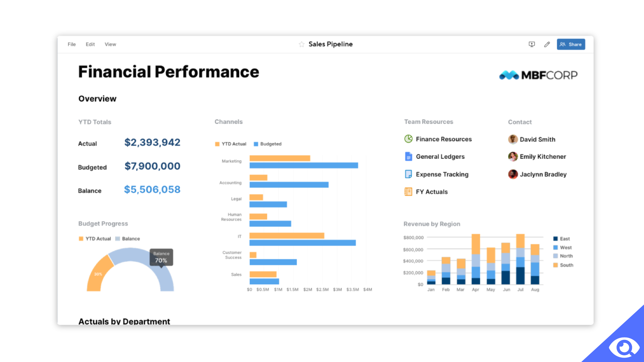This screenshot has width=644, height=362.
Task: Click the Marketing YTD Actual bar
Action: coord(280,158)
